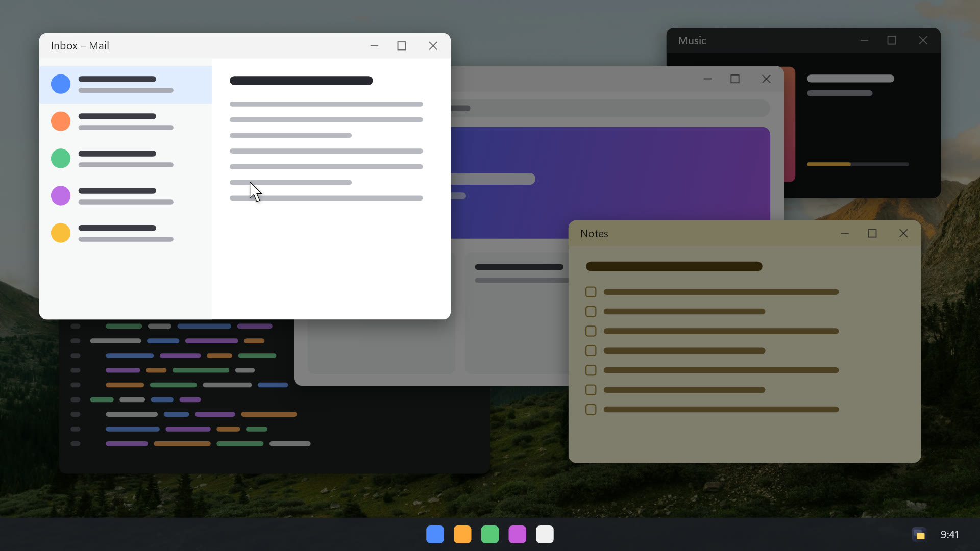
Task: Maximize the Music window
Action: (x=892, y=40)
